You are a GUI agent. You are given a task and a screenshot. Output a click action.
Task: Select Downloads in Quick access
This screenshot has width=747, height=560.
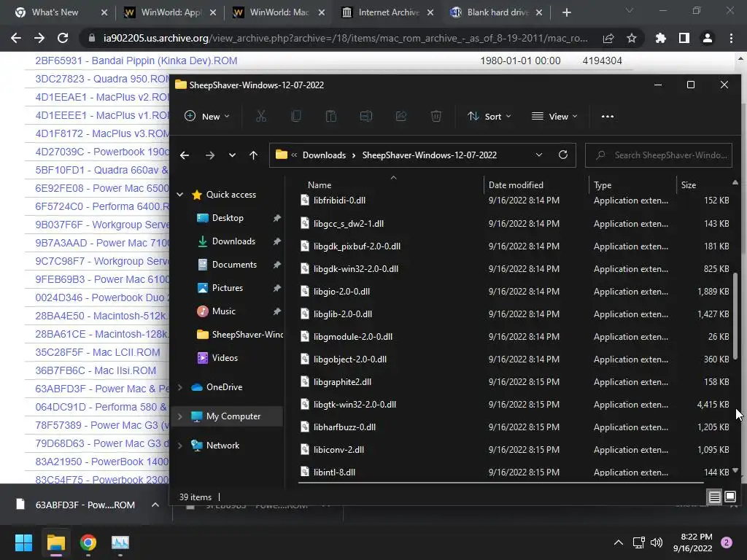click(x=233, y=241)
